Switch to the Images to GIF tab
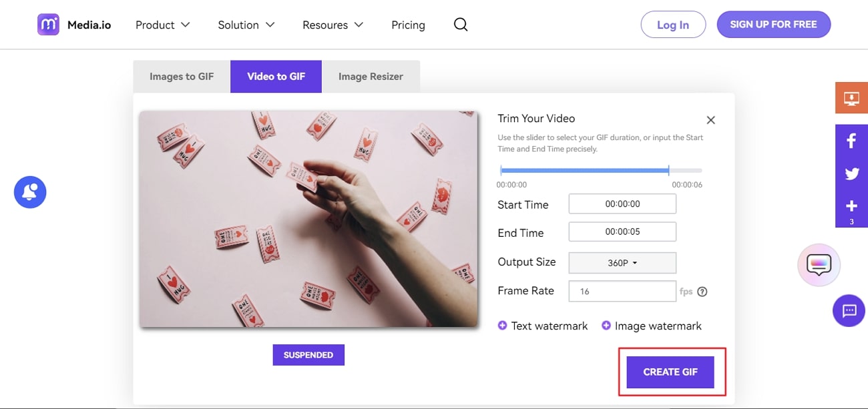The image size is (868, 409). pyautogui.click(x=182, y=77)
